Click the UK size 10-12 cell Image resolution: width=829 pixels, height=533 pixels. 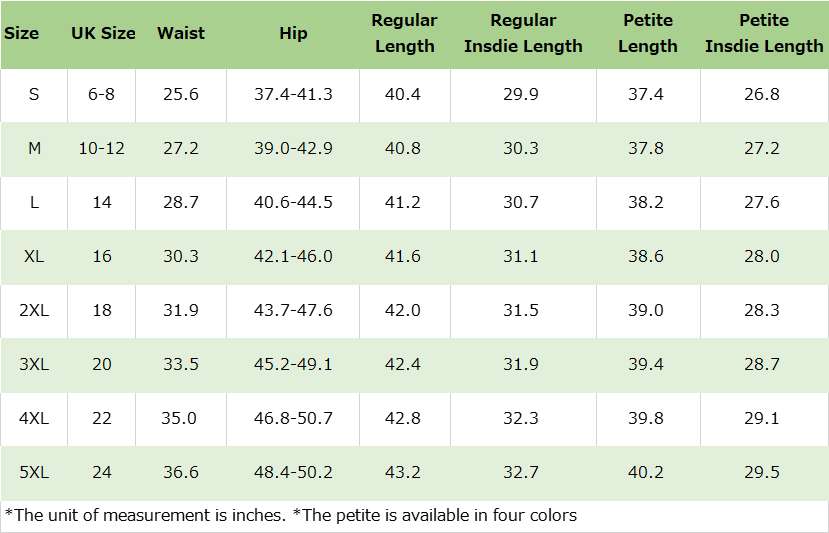102,148
